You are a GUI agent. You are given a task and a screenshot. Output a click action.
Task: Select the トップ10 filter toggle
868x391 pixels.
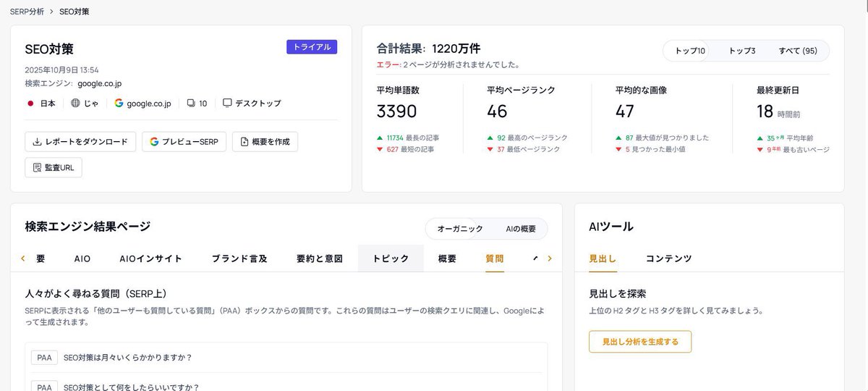(x=690, y=51)
